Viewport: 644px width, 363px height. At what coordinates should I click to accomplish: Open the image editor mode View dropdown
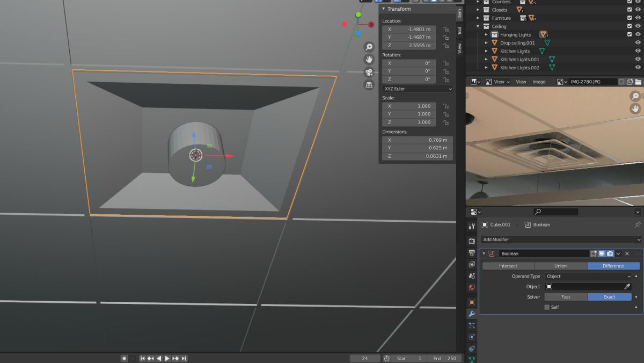pos(497,82)
